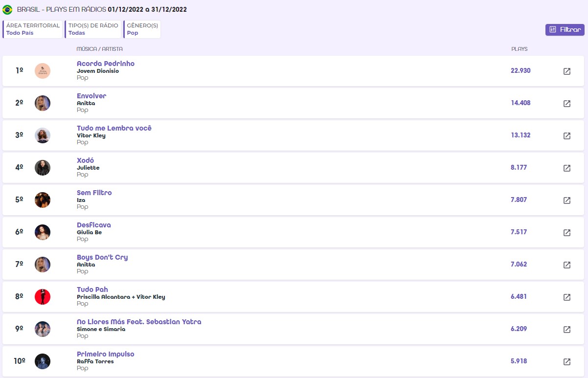
Task: Click the red Tudo Pah thumbnail
Action: [x=43, y=297]
